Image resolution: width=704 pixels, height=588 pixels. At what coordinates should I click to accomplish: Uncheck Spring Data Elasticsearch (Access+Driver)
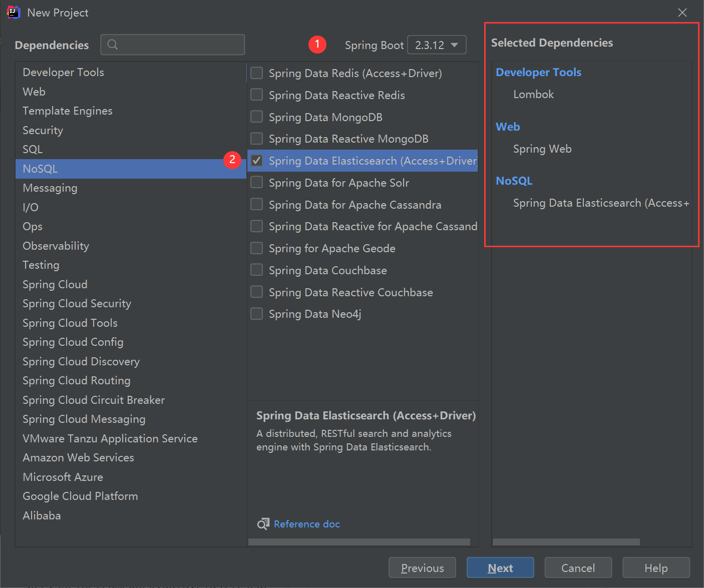(256, 160)
